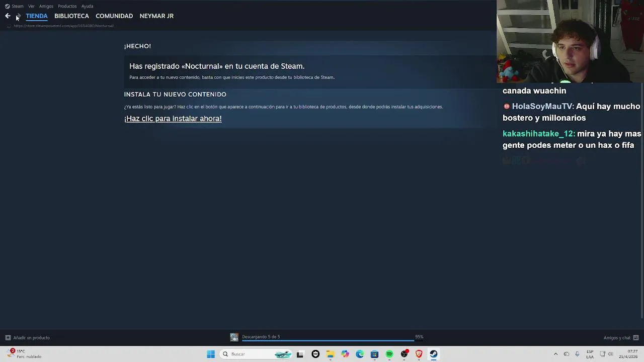Open Task View on the taskbar
This screenshot has height=362, width=644.
point(300,354)
